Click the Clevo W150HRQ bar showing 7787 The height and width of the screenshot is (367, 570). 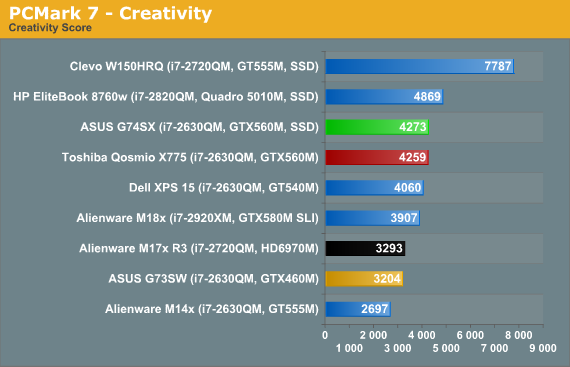pos(420,66)
